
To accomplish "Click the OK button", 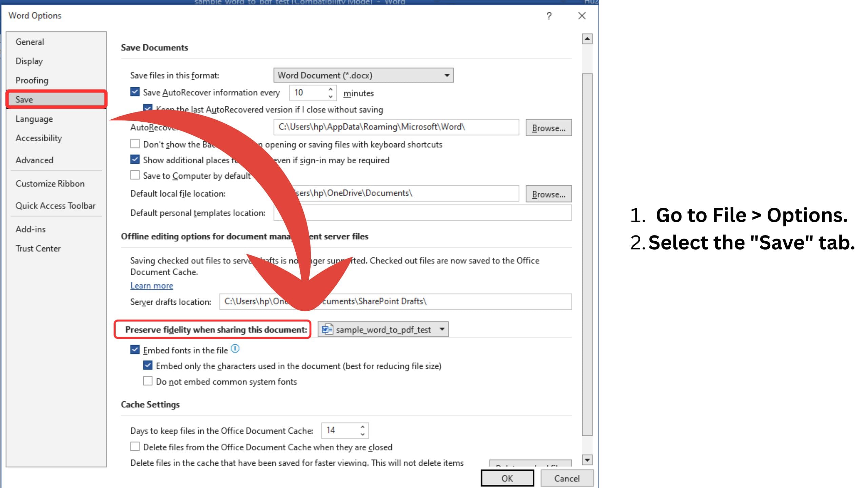I will pyautogui.click(x=507, y=478).
